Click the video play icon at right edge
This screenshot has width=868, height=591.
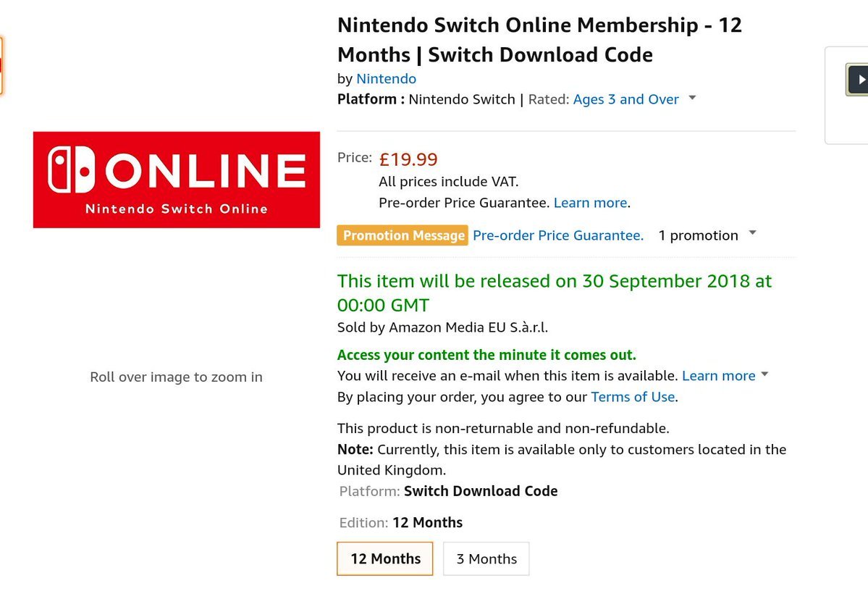click(x=859, y=80)
